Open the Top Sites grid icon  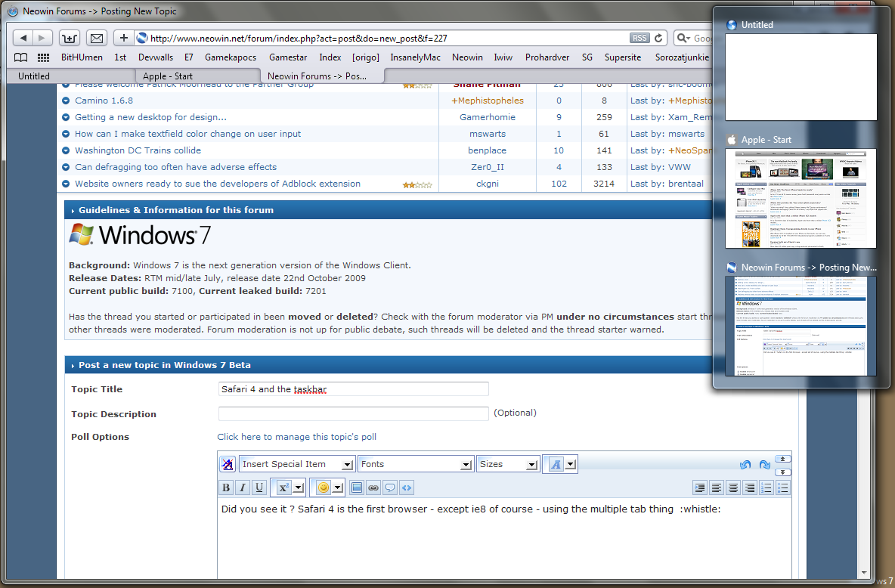43,57
